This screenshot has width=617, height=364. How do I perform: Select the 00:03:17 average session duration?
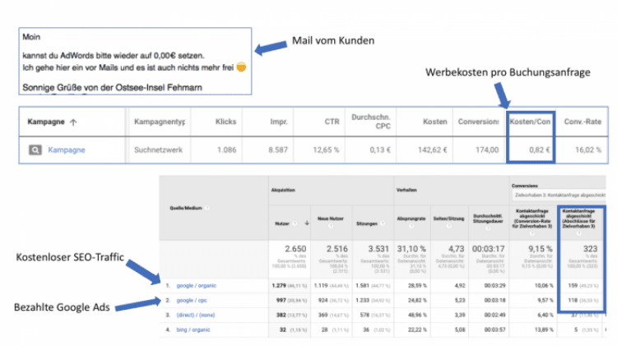point(488,249)
